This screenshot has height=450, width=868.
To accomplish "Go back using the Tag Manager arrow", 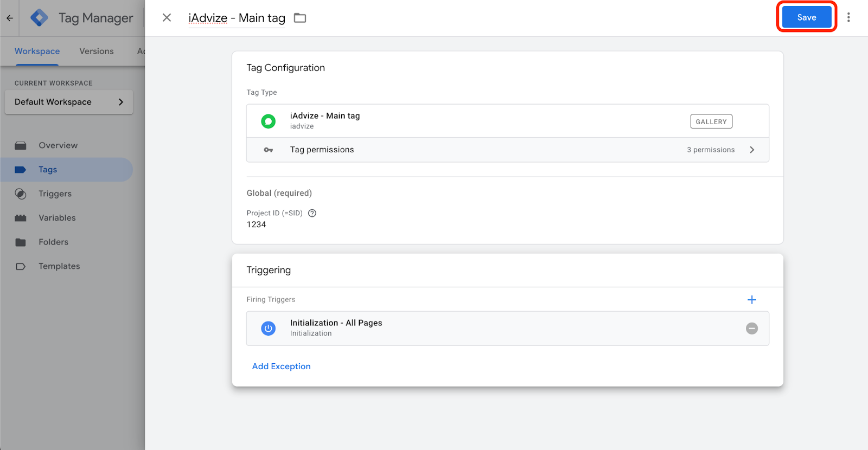I will pos(10,18).
